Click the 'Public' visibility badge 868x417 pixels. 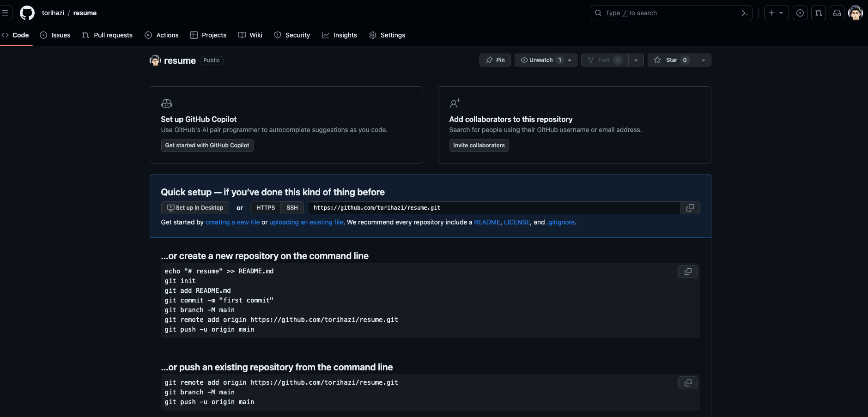[212, 60]
